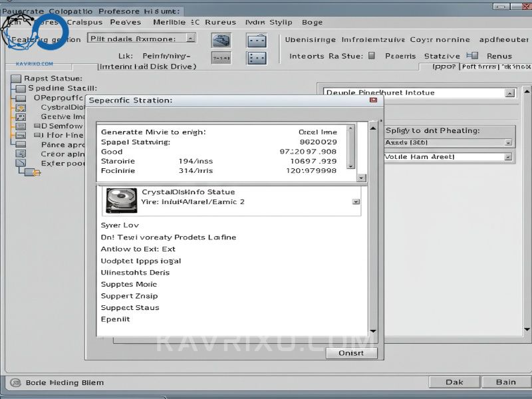Viewport: 532px width, 399px height.
Task: Click the dialog scrollbar's down arrow
Action: (x=374, y=331)
